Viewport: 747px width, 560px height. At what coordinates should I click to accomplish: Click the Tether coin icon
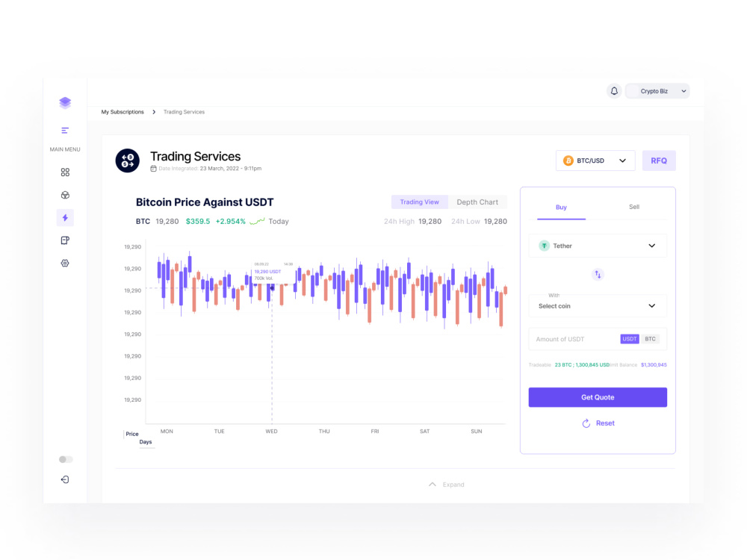point(544,246)
